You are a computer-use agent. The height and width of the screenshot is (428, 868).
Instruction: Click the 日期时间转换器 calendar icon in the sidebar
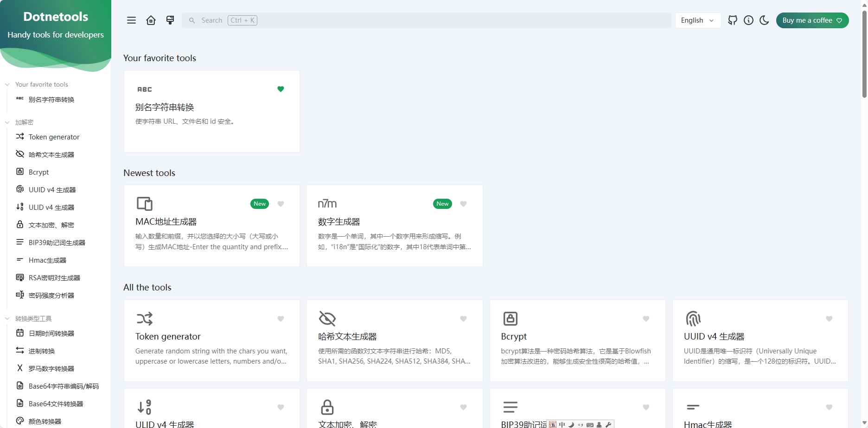pyautogui.click(x=20, y=333)
